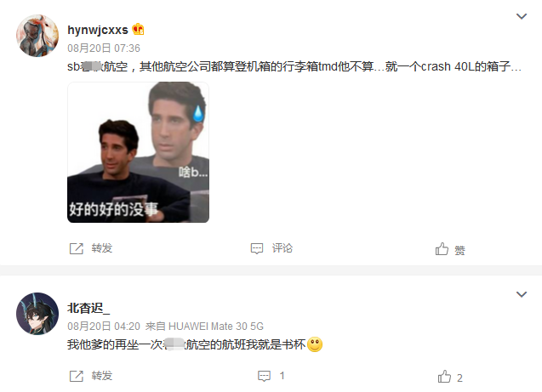This screenshot has width=542, height=392.
Task: Open hynwjcxxs profile avatar
Action: pyautogui.click(x=37, y=35)
